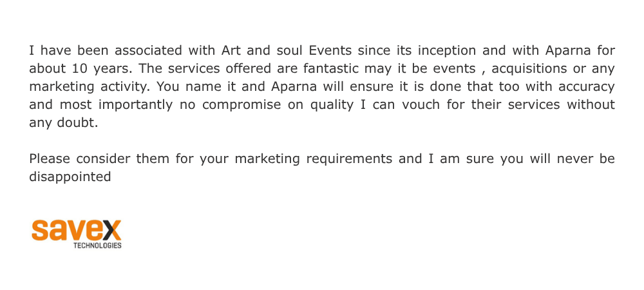The width and height of the screenshot is (644, 290).
Task: Click the word 'disappointed' on the last line
Action: [70, 177]
